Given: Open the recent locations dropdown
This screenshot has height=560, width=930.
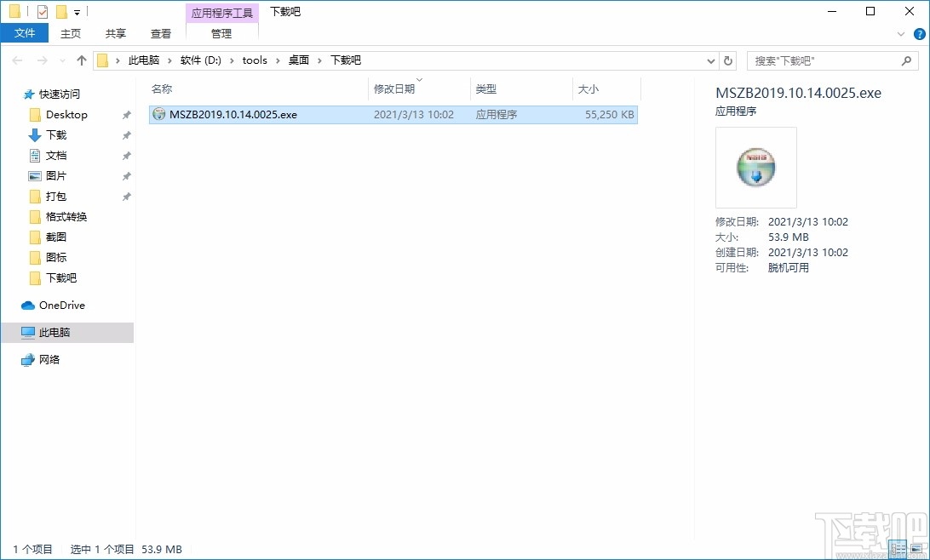Looking at the screenshot, I should (62, 61).
